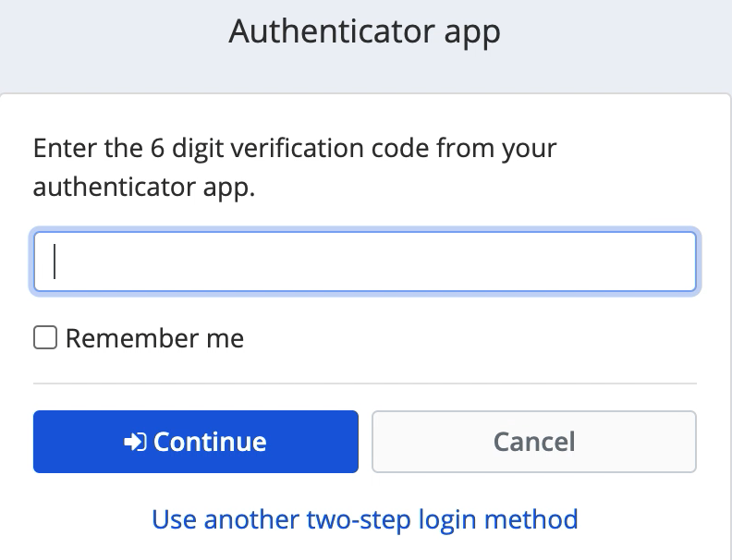This screenshot has height=560, width=732.
Task: Abort two-step login via Cancel
Action: pyautogui.click(x=533, y=442)
